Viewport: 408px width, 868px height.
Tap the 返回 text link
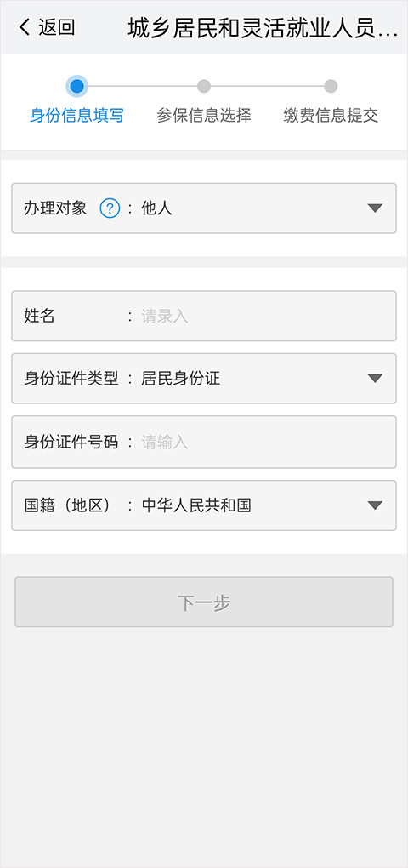56,27
